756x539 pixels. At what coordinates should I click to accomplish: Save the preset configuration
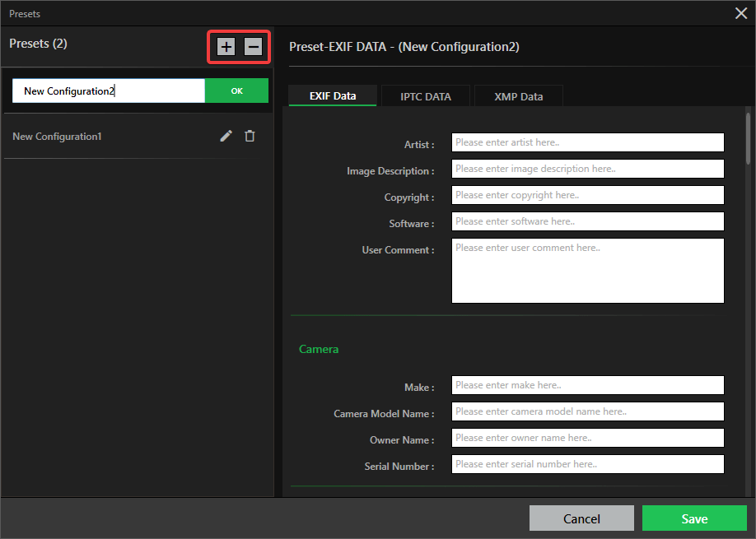coord(694,518)
